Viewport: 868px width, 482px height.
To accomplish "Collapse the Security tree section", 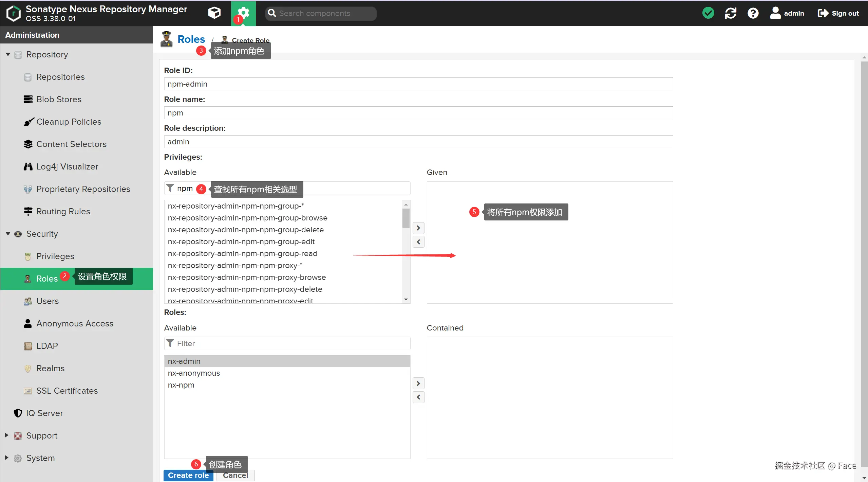I will click(8, 234).
